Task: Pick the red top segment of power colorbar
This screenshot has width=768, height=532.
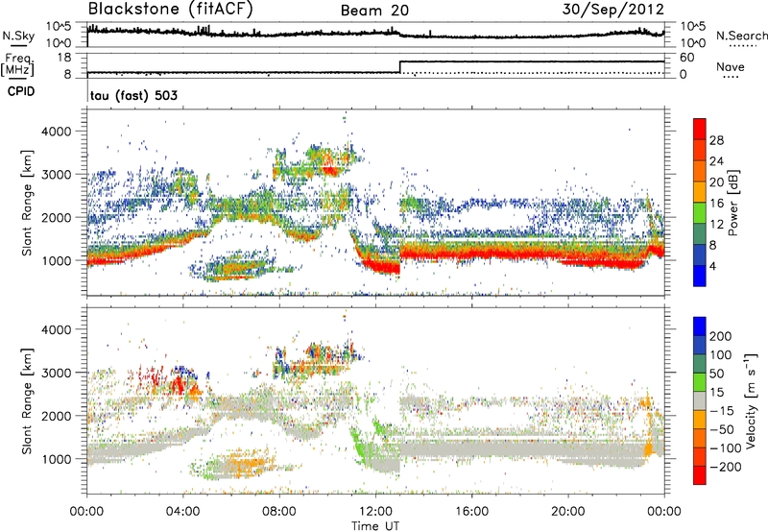Action: coord(700,130)
